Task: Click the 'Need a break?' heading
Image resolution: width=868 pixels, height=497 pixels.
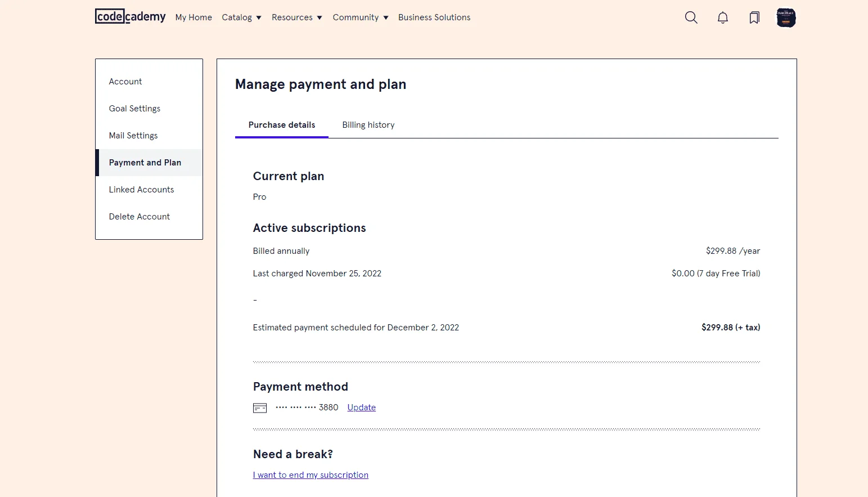Action: [x=293, y=454]
